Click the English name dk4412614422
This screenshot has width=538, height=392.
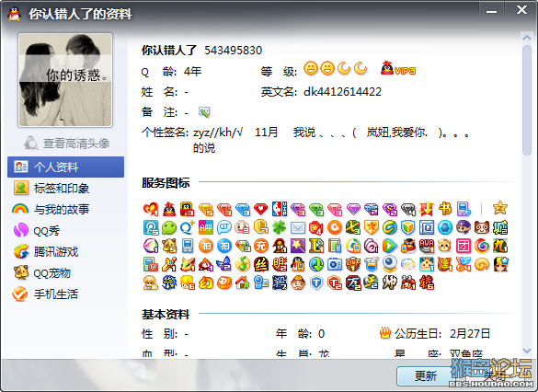tap(342, 92)
